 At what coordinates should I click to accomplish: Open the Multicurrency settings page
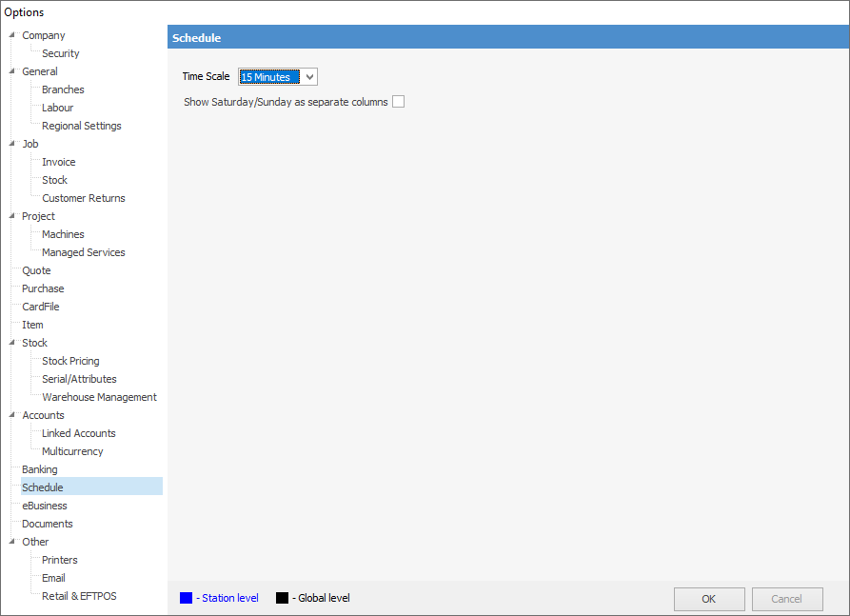click(x=71, y=450)
